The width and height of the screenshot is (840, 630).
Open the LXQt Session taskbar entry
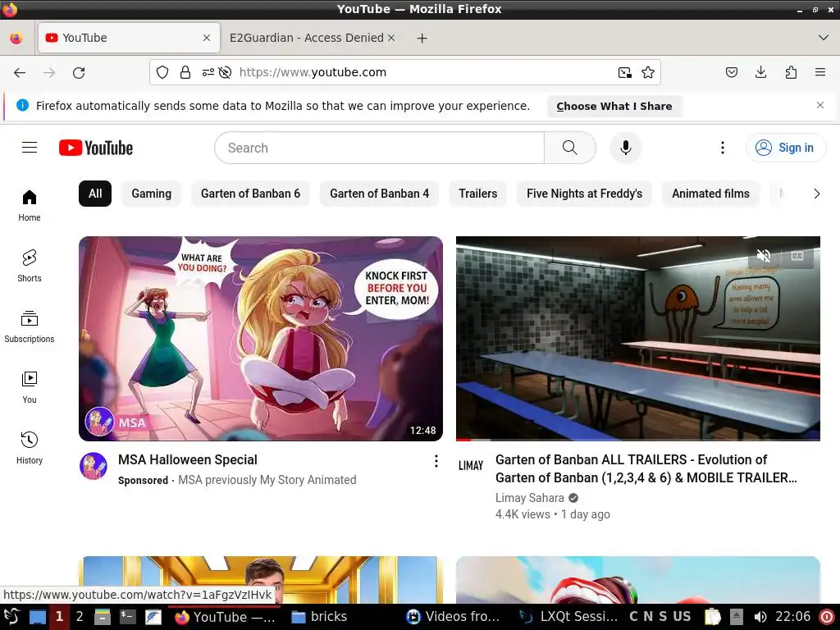pyautogui.click(x=569, y=617)
